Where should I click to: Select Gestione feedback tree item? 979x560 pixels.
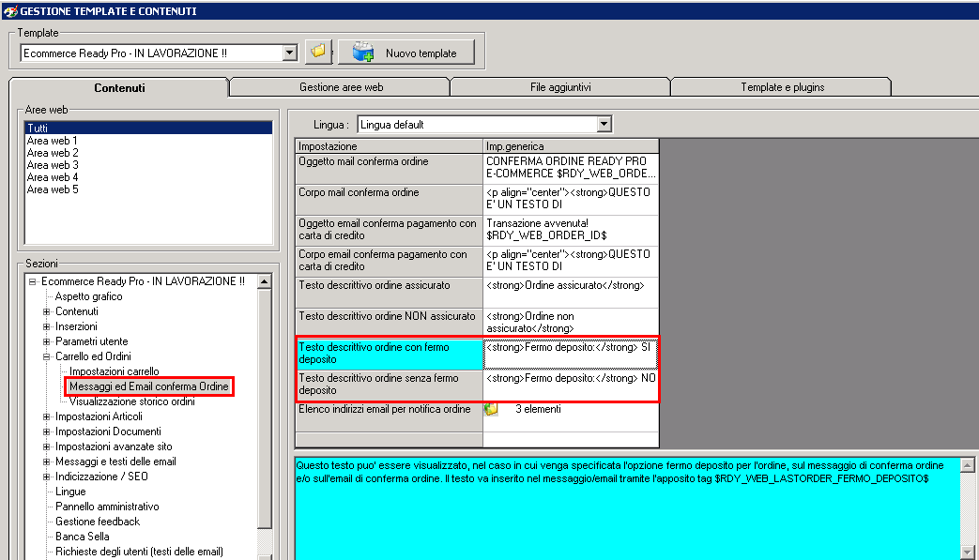click(x=98, y=522)
